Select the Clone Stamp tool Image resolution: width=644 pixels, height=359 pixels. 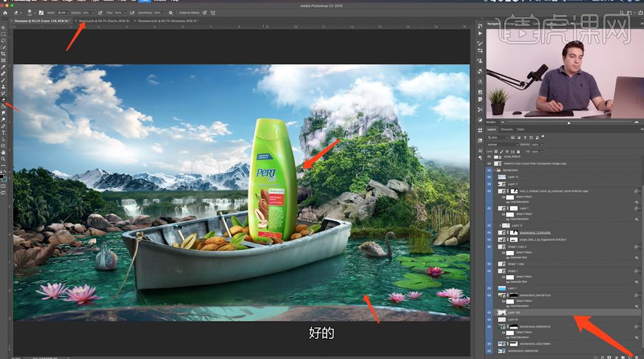(x=3, y=86)
